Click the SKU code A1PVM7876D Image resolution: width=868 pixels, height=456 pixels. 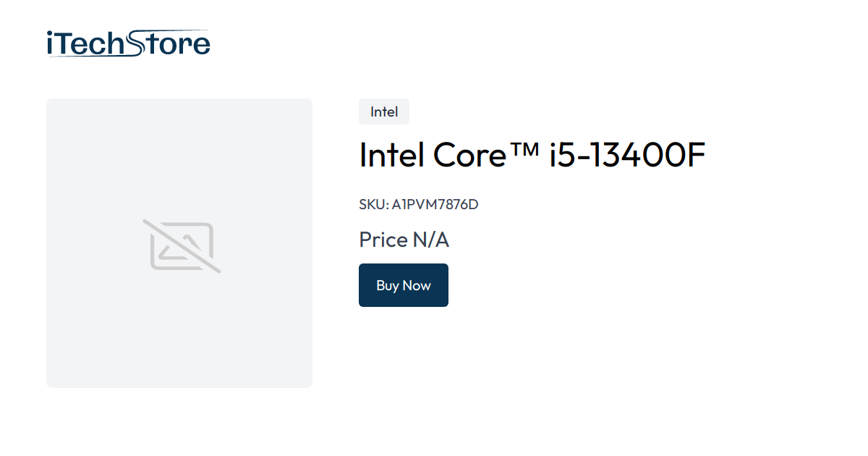[434, 205]
